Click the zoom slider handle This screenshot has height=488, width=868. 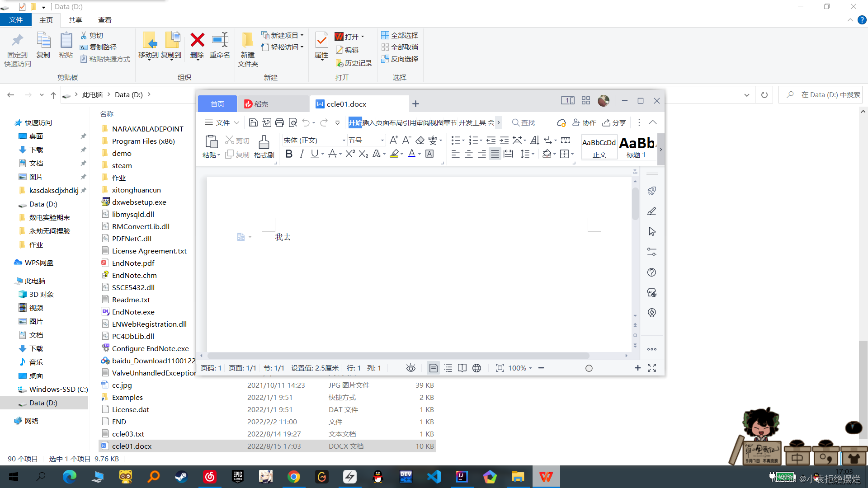coord(589,368)
